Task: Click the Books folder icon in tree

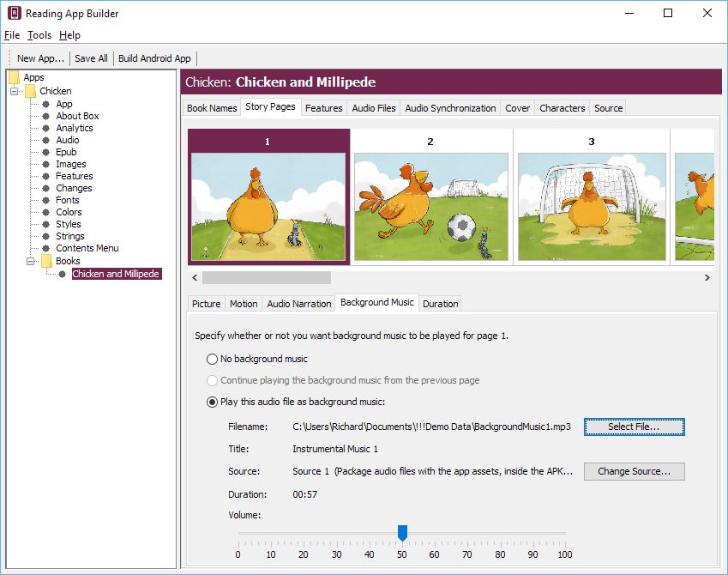Action: 46,261
